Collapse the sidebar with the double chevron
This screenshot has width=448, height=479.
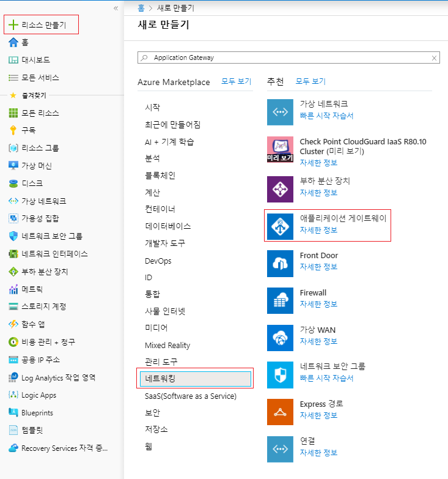click(x=116, y=8)
